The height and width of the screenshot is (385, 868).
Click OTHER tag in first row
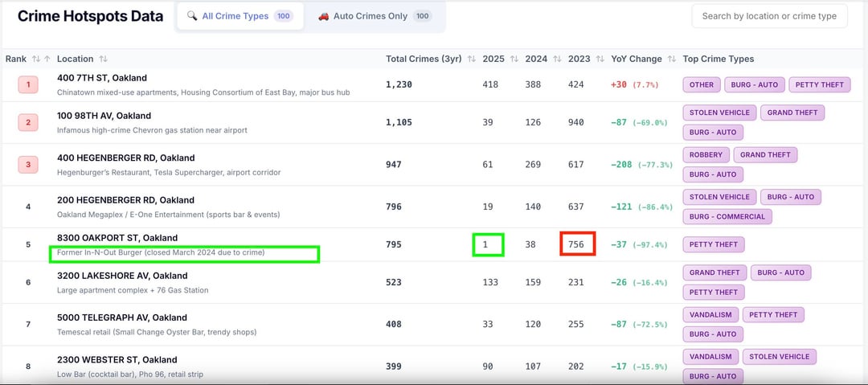pyautogui.click(x=701, y=84)
